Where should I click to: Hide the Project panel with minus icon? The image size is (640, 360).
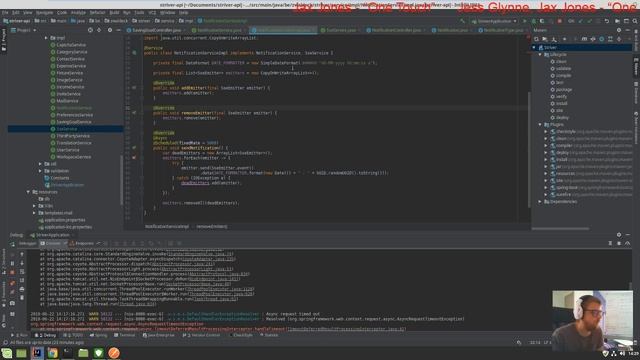[118, 30]
